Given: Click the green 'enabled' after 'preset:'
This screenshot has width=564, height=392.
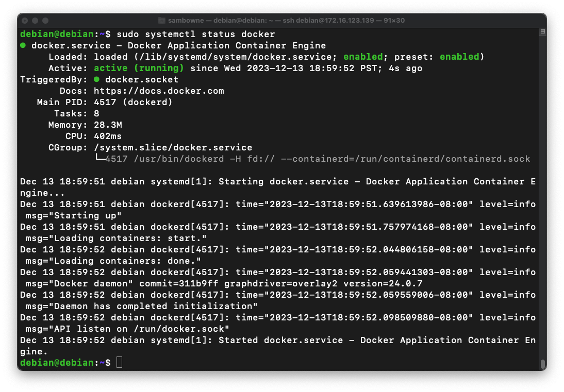Looking at the screenshot, I should 459,57.
